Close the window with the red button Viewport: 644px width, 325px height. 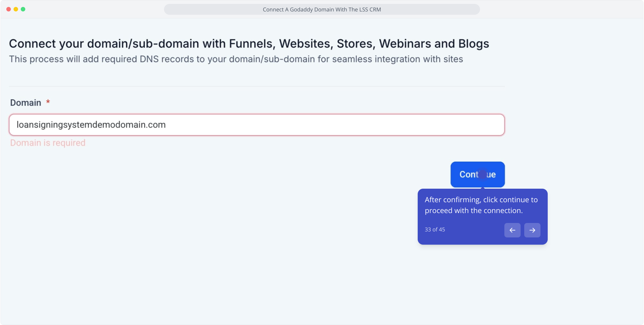[9, 9]
